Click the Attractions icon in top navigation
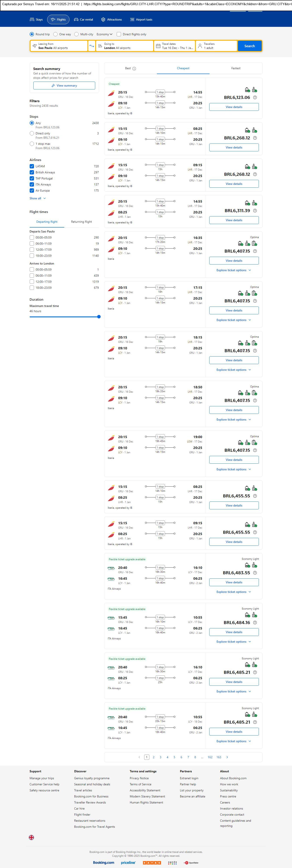 (x=103, y=19)
